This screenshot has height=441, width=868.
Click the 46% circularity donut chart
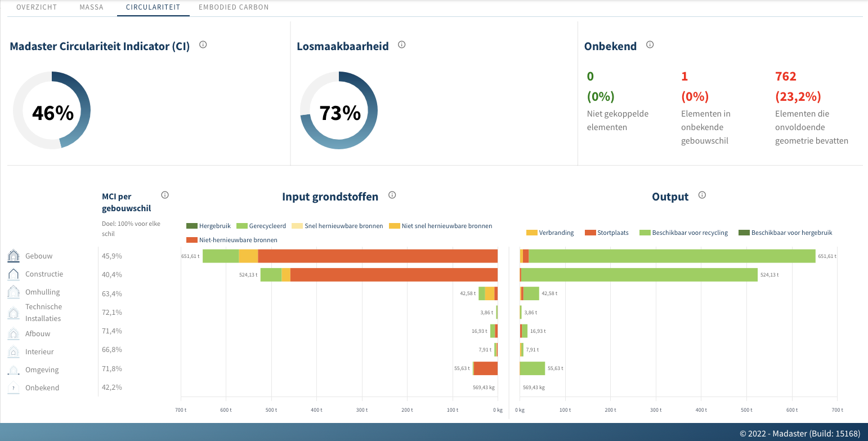coord(52,110)
